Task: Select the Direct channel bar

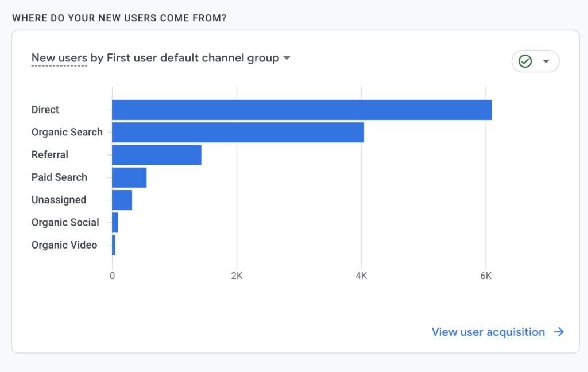Action: (299, 109)
